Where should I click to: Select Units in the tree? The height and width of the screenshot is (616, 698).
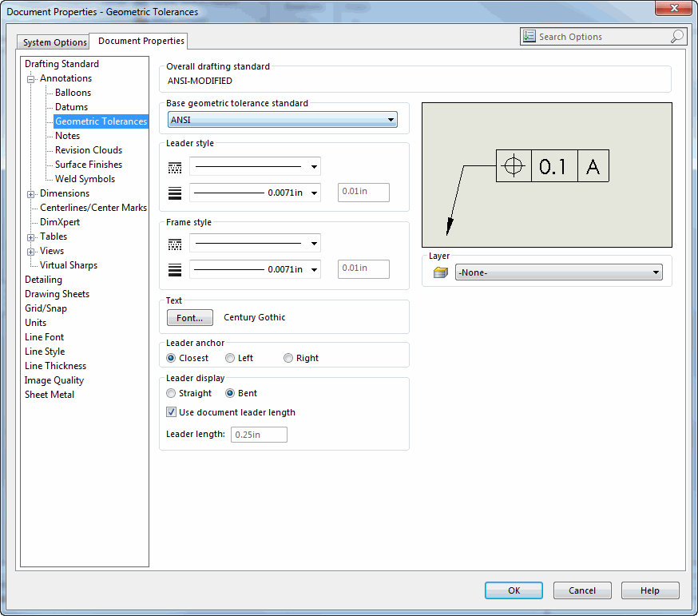coord(36,323)
